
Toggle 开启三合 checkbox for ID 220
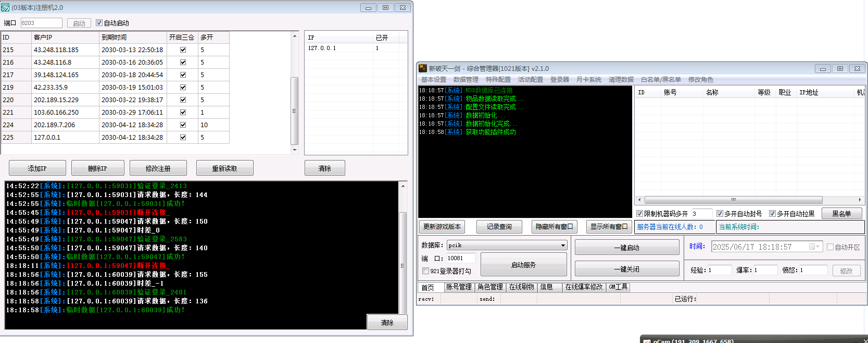pos(183,100)
